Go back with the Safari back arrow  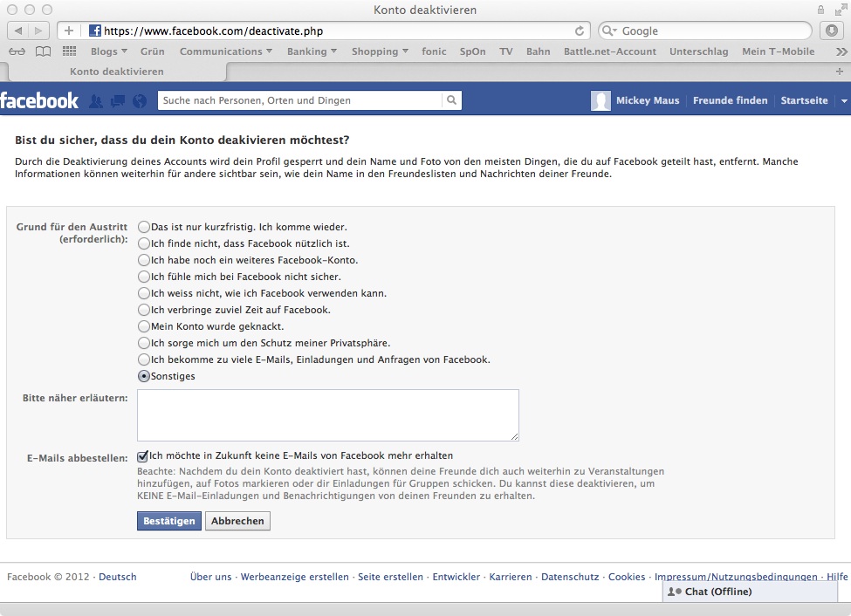click(x=18, y=31)
